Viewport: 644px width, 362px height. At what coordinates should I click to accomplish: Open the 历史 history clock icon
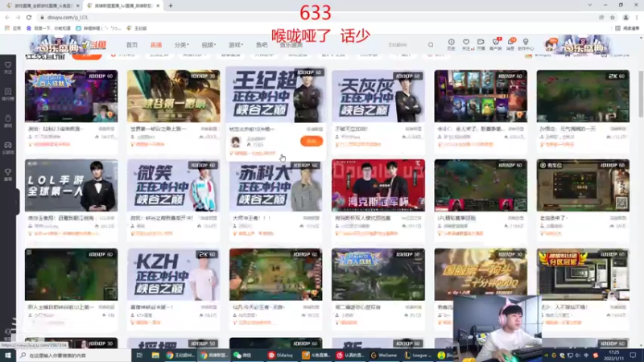451,44
